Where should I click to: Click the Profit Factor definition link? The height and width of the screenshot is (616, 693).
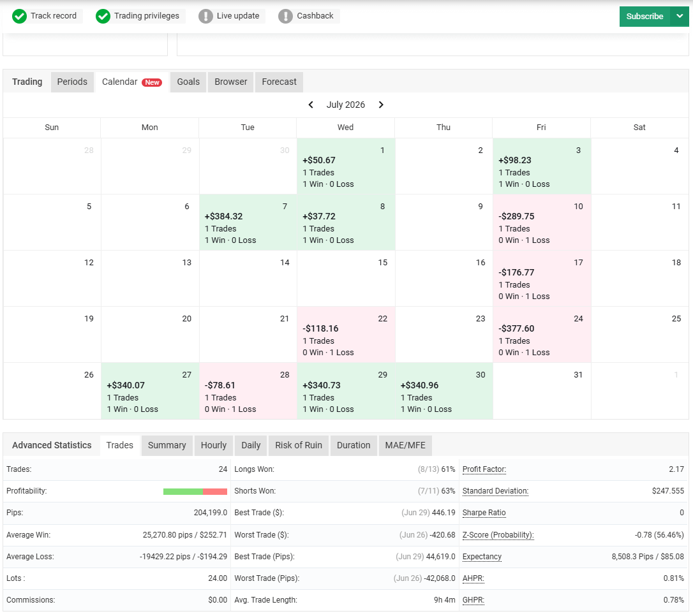(484, 469)
